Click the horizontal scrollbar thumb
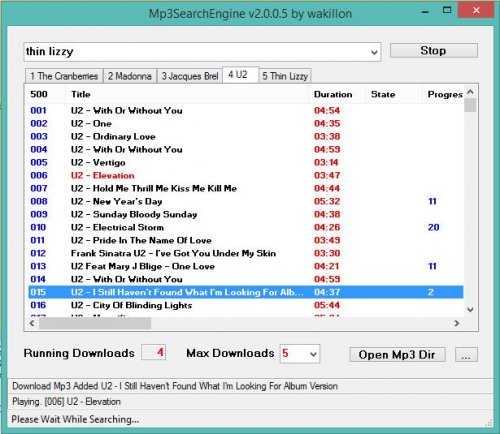This screenshot has height=434, width=500. point(95,323)
